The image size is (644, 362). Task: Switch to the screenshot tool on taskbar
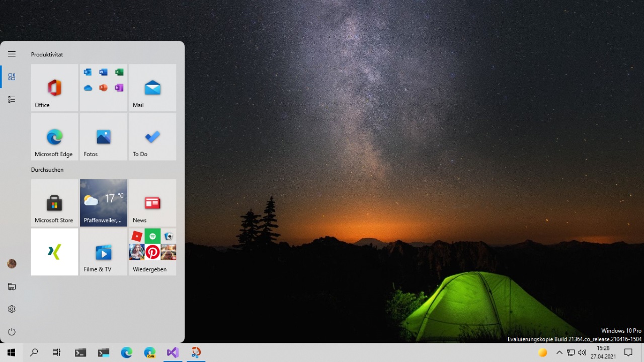click(x=196, y=352)
